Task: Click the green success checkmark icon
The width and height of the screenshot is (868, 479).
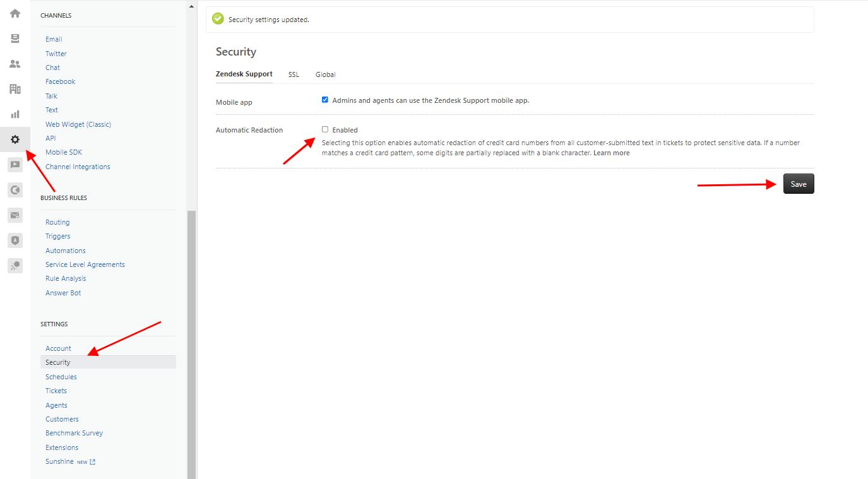Action: [218, 19]
